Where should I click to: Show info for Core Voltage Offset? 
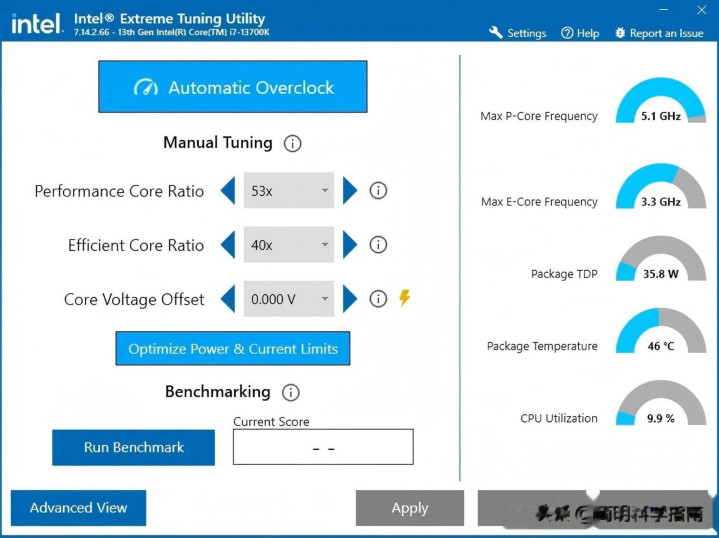click(378, 299)
